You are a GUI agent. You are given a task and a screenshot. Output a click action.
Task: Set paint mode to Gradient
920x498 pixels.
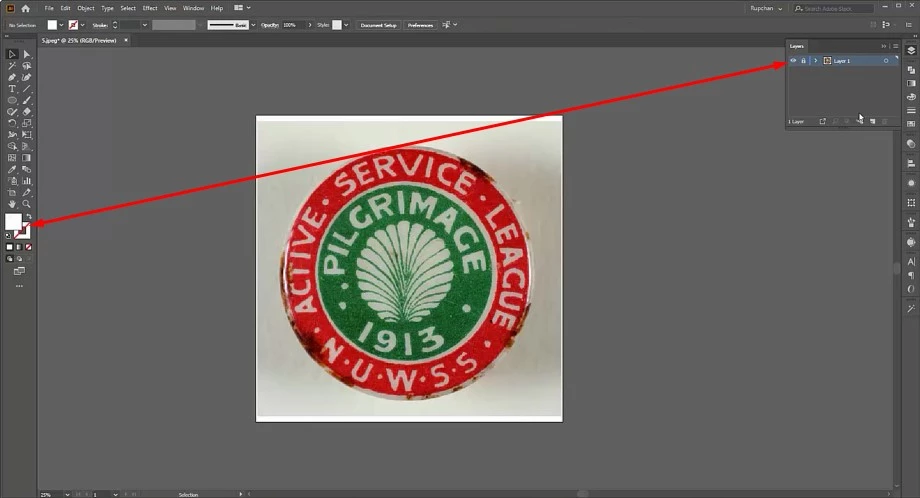[19, 248]
